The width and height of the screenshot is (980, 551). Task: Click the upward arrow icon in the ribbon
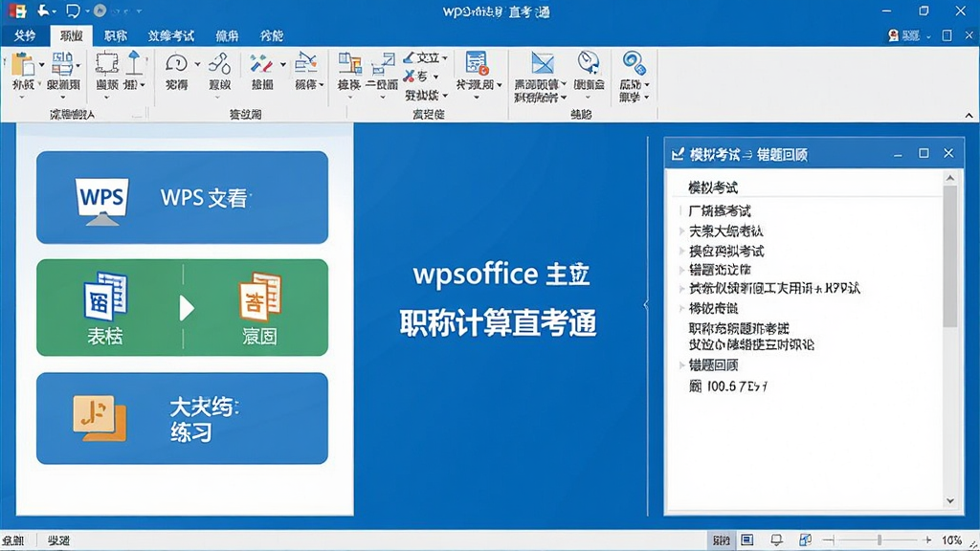pos(134,63)
